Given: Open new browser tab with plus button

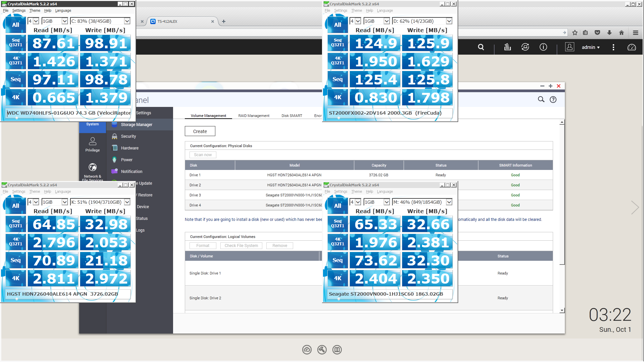Looking at the screenshot, I should coord(224,21).
